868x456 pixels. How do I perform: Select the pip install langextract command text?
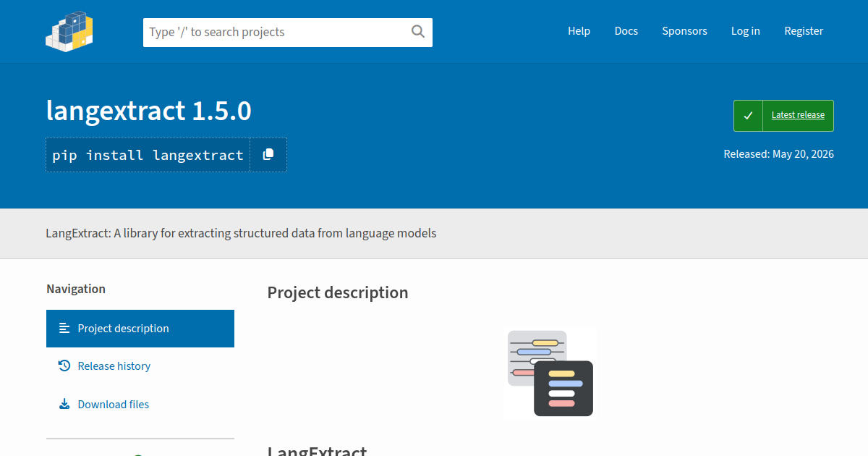(x=148, y=155)
